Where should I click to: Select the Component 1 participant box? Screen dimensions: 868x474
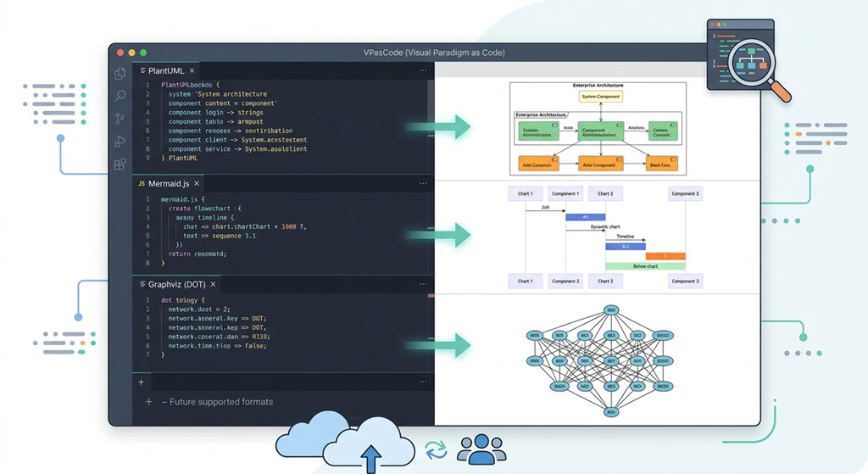coord(565,194)
